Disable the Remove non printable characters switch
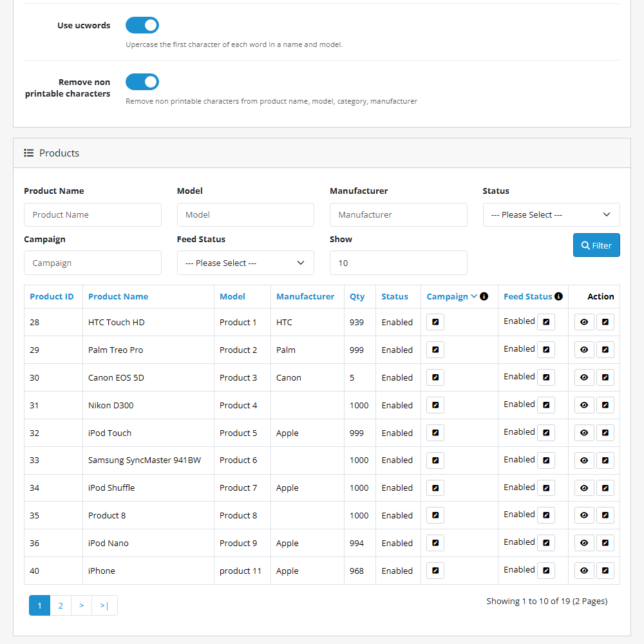The height and width of the screenshot is (644, 644). (x=142, y=82)
